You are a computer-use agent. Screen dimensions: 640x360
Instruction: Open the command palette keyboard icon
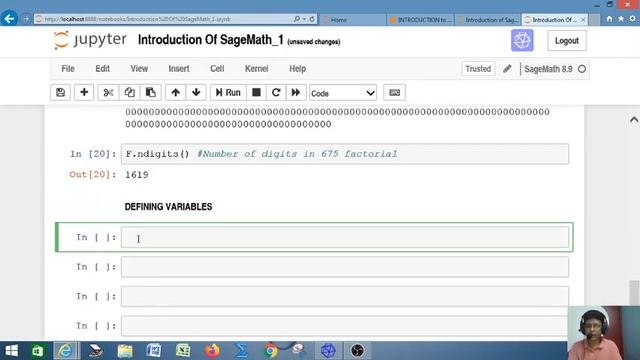click(394, 93)
